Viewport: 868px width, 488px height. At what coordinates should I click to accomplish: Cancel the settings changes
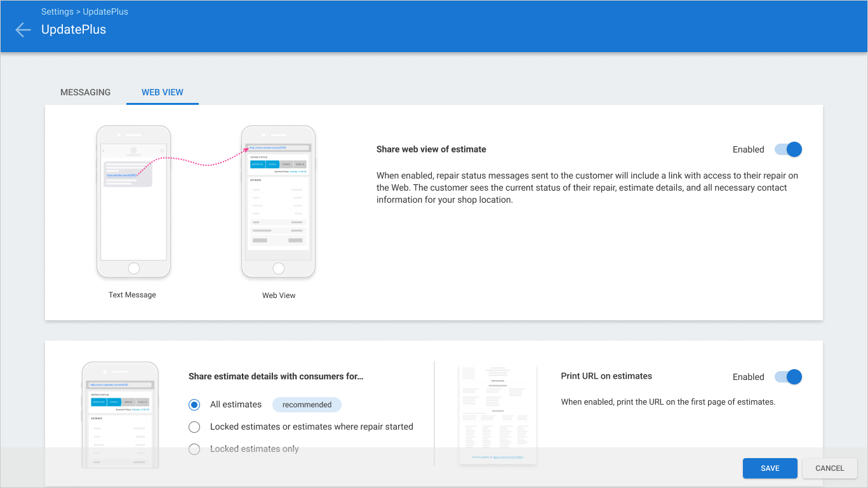(x=830, y=468)
